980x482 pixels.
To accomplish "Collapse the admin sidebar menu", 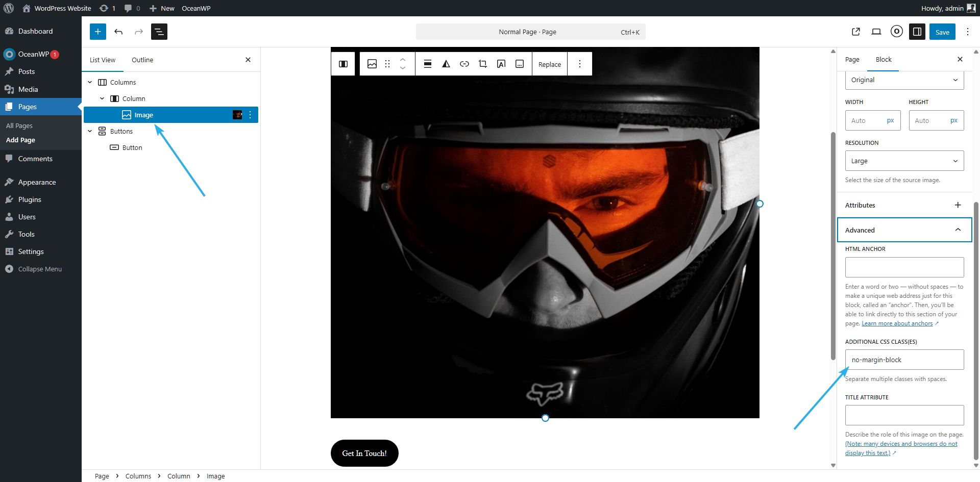I will click(41, 269).
